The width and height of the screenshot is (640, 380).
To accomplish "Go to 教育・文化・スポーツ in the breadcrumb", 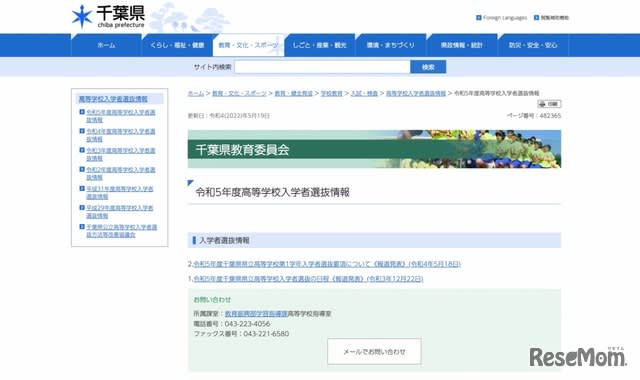I will tap(239, 93).
